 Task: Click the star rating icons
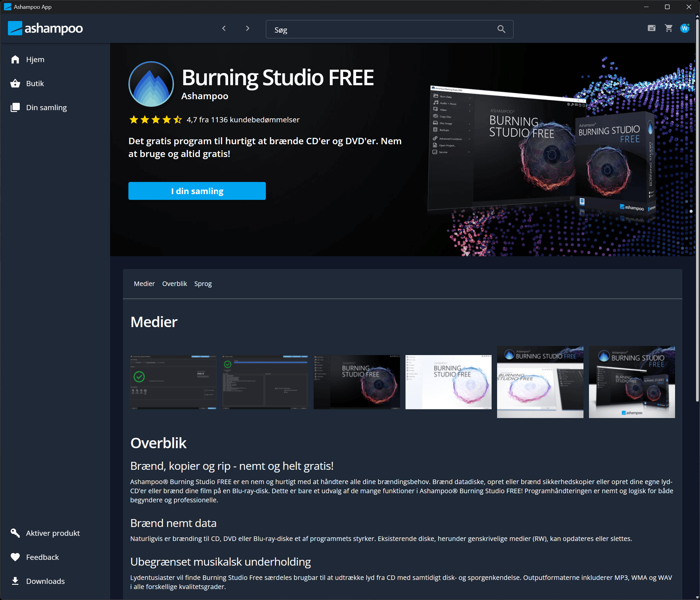[x=156, y=120]
